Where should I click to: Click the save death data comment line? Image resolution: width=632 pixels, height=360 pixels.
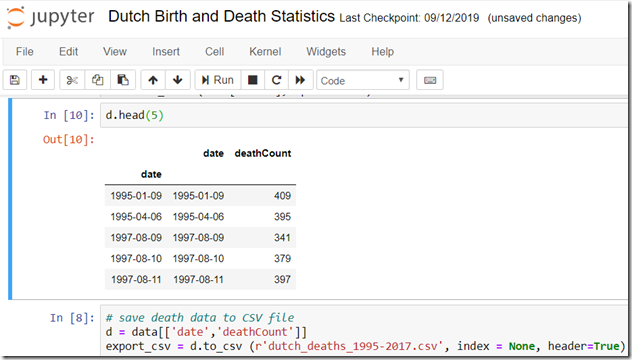pos(200,318)
